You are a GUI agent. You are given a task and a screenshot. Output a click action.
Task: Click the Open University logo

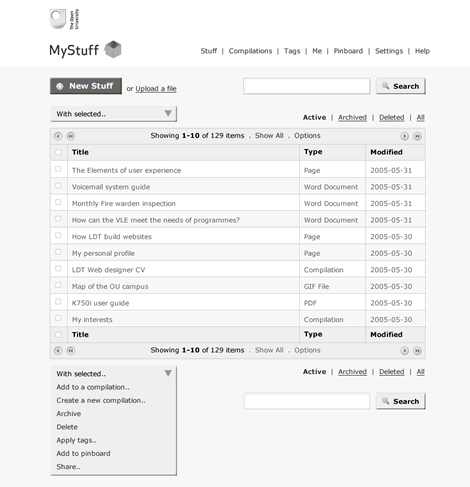pos(64,19)
